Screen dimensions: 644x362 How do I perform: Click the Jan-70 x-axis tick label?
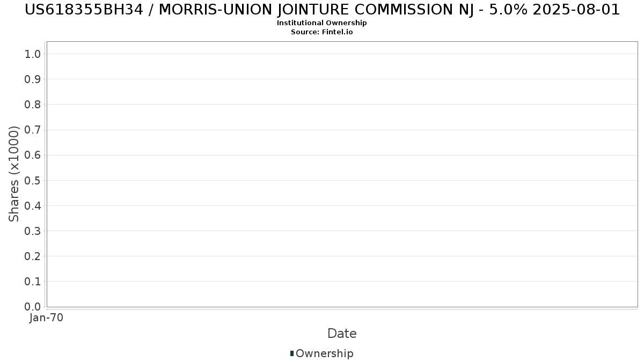tap(46, 317)
